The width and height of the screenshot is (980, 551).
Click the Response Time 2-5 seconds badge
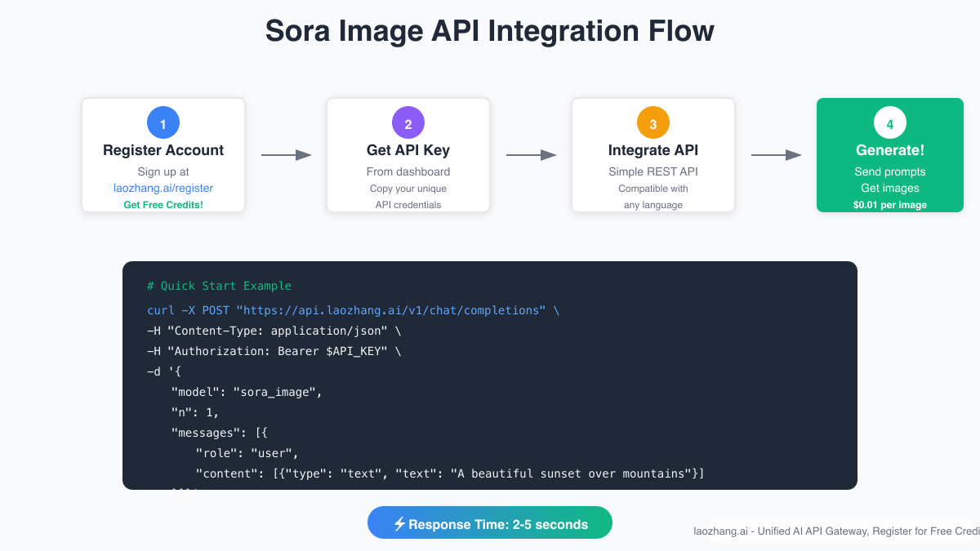point(490,523)
